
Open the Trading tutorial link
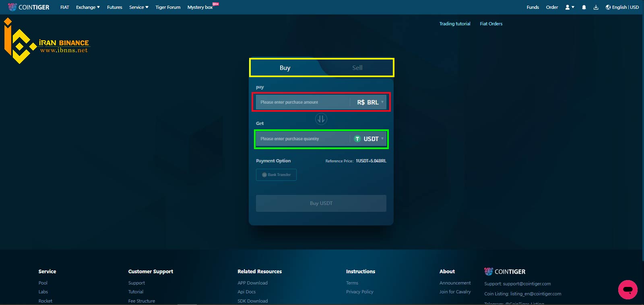[455, 24]
